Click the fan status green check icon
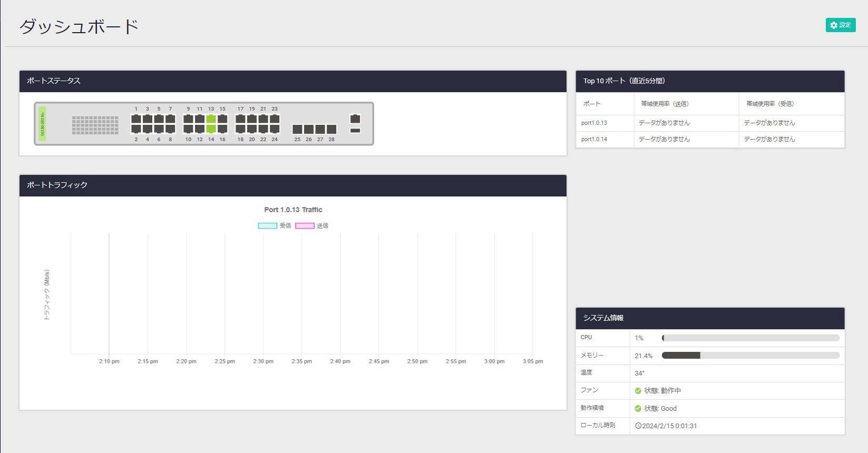Screen dimensions: 868x453 pyautogui.click(x=638, y=391)
